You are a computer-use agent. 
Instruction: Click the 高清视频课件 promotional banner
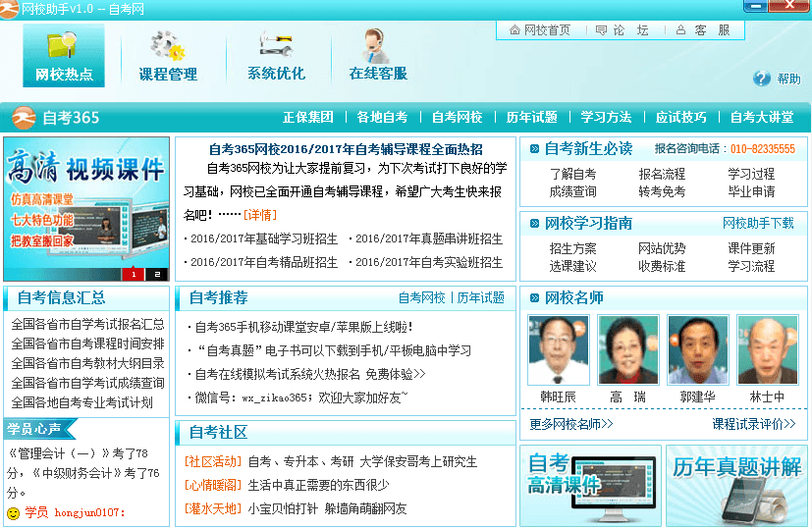(86, 208)
